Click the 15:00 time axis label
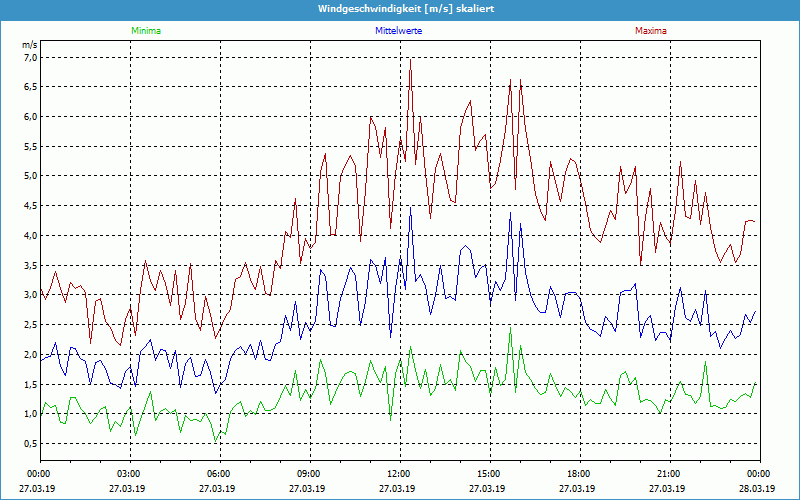Screen dimensions: 800x500 tap(489, 474)
